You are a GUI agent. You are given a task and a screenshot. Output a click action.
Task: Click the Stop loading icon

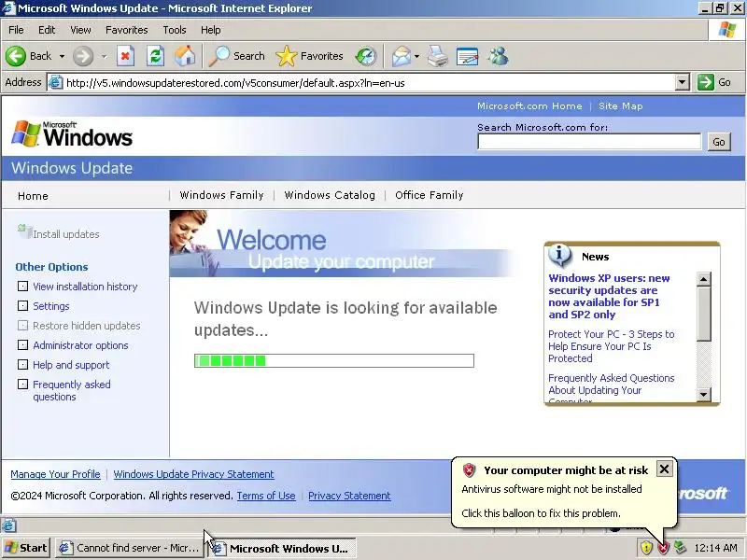click(x=125, y=56)
